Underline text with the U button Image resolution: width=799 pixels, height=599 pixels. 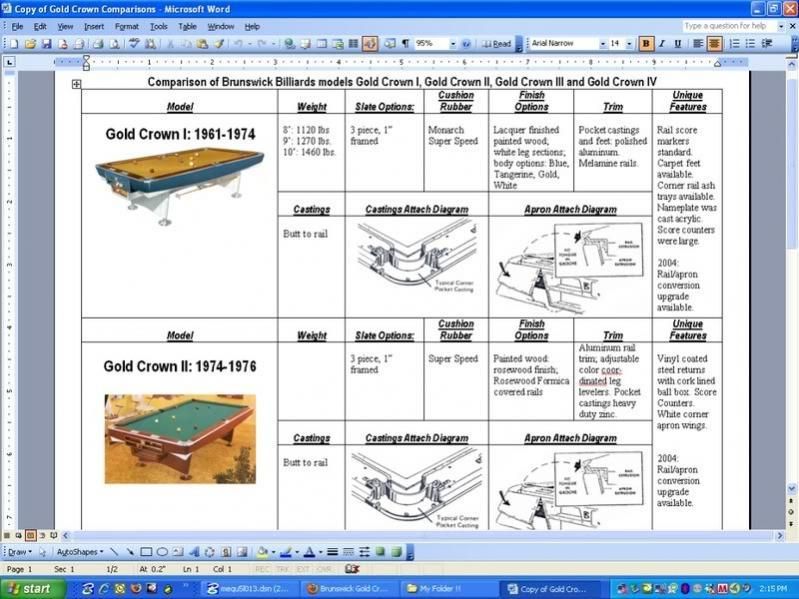coord(678,44)
